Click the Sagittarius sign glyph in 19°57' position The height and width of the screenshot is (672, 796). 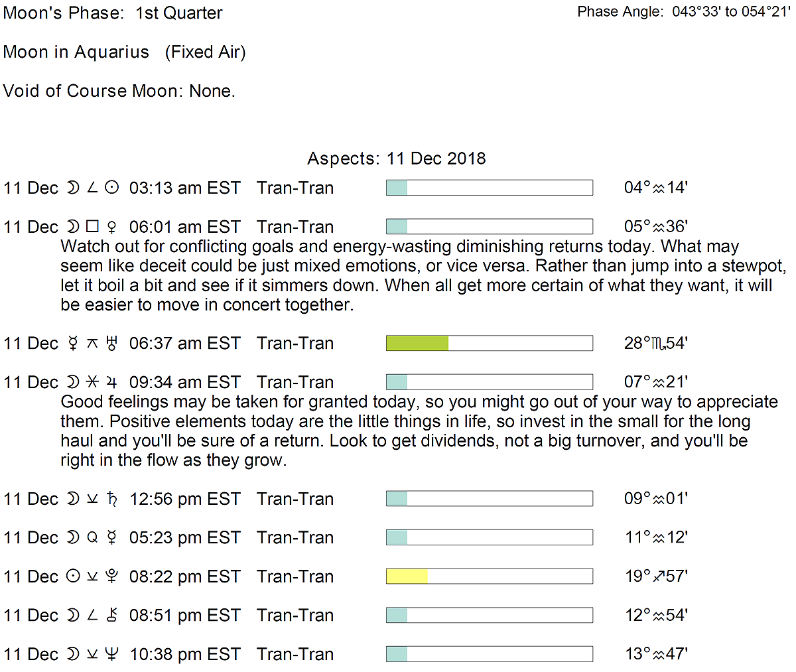[x=659, y=576]
